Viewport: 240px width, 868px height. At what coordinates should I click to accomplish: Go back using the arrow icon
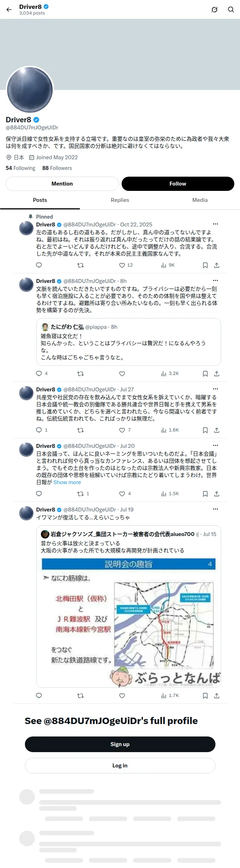click(9, 10)
